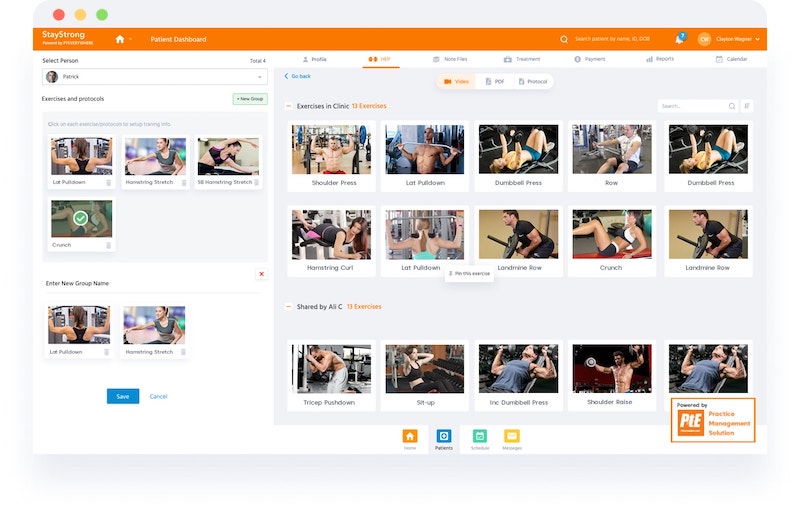Remove Lat Pulldown from Exercises and protocols via trash icon
Screen dimensions: 800x514
109,183
